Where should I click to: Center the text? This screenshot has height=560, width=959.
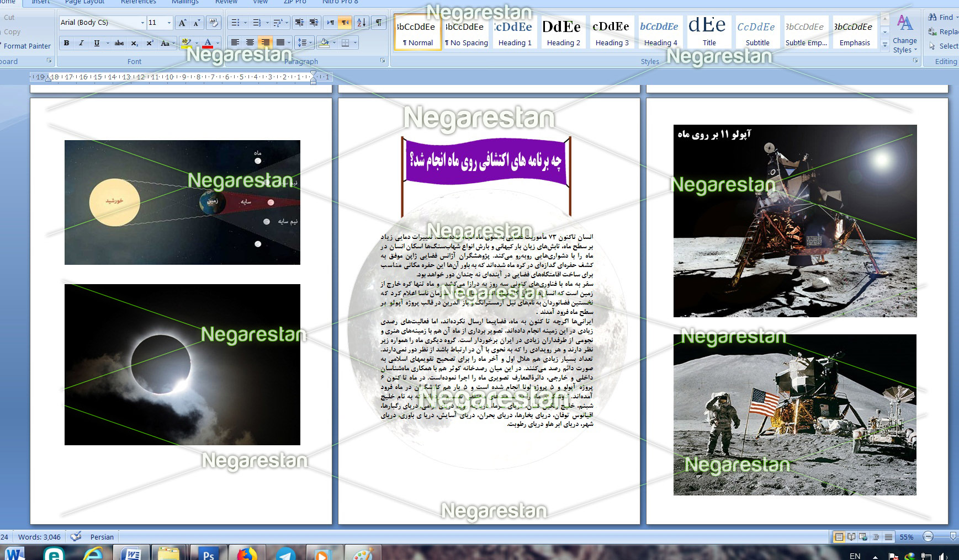(x=250, y=42)
